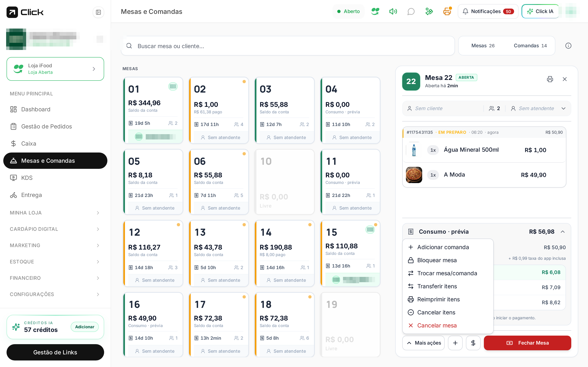588x367 pixels.
Task: Click the orange printer icon in header
Action: [447, 11]
